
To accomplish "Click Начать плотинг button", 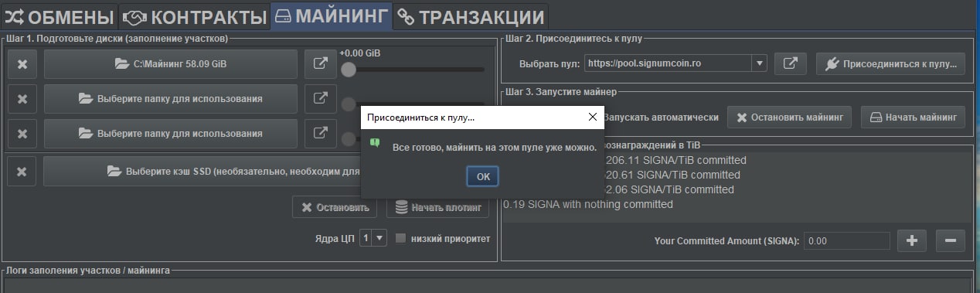I will tap(438, 207).
